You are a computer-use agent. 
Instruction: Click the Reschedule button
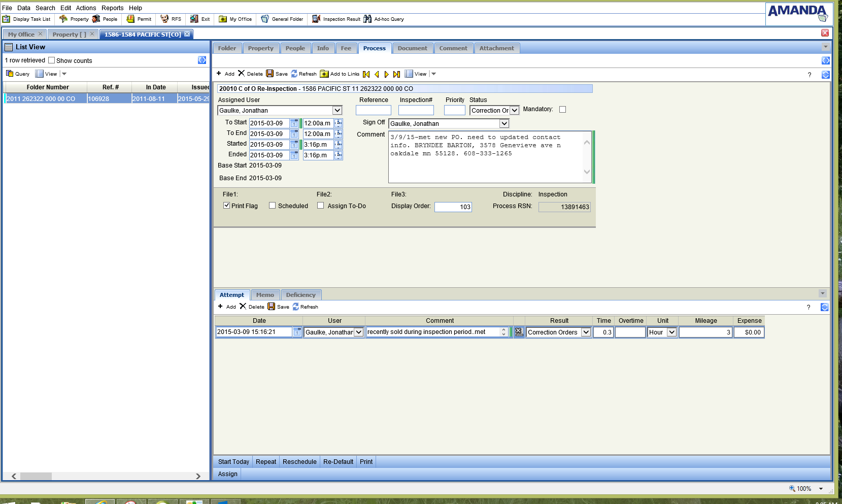pyautogui.click(x=299, y=462)
